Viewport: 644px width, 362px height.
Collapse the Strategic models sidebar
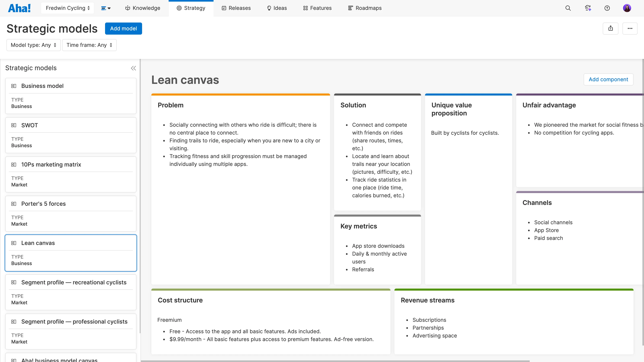(x=133, y=68)
